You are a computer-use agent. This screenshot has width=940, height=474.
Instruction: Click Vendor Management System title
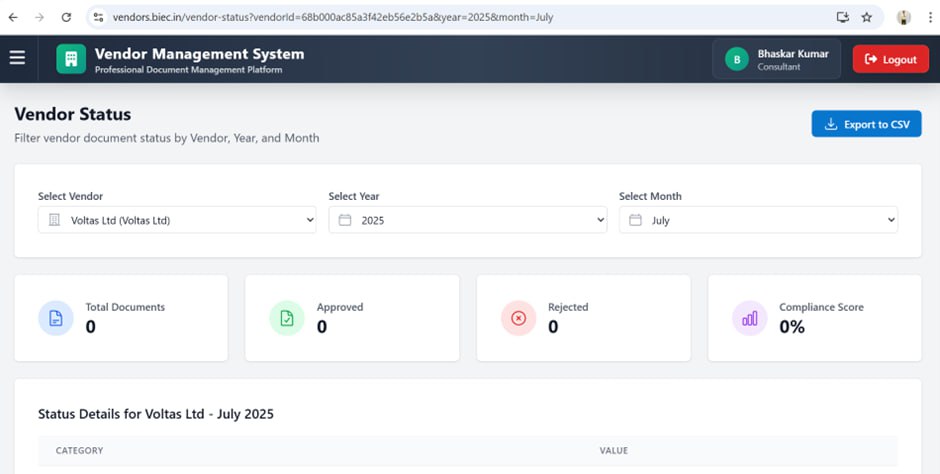tap(200, 54)
